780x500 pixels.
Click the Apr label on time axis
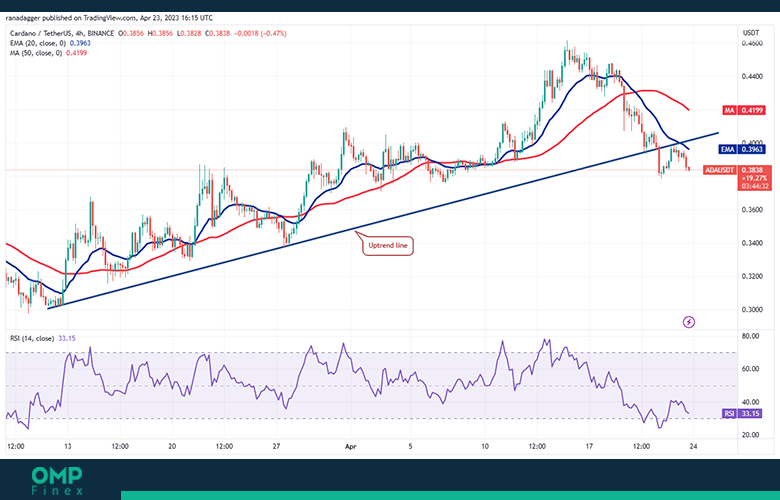pyautogui.click(x=351, y=446)
